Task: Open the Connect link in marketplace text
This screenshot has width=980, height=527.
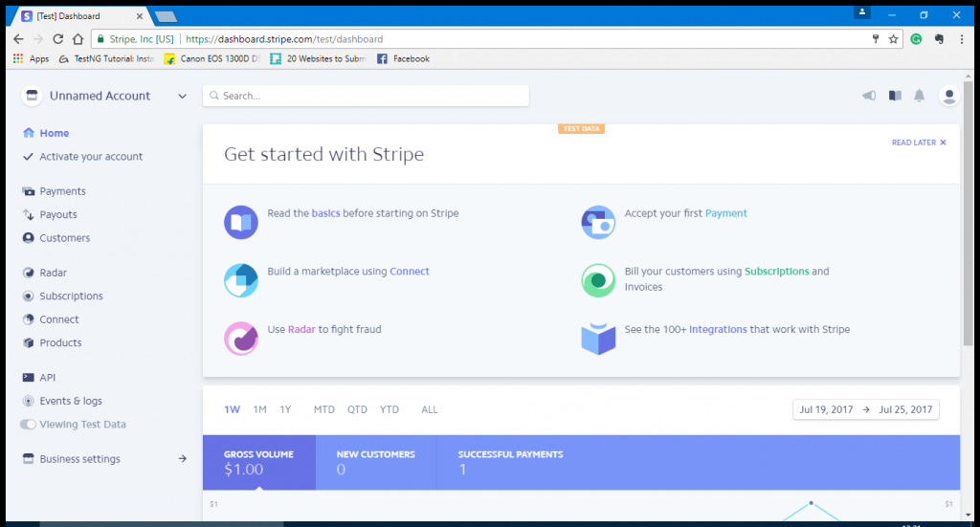Action: (410, 272)
